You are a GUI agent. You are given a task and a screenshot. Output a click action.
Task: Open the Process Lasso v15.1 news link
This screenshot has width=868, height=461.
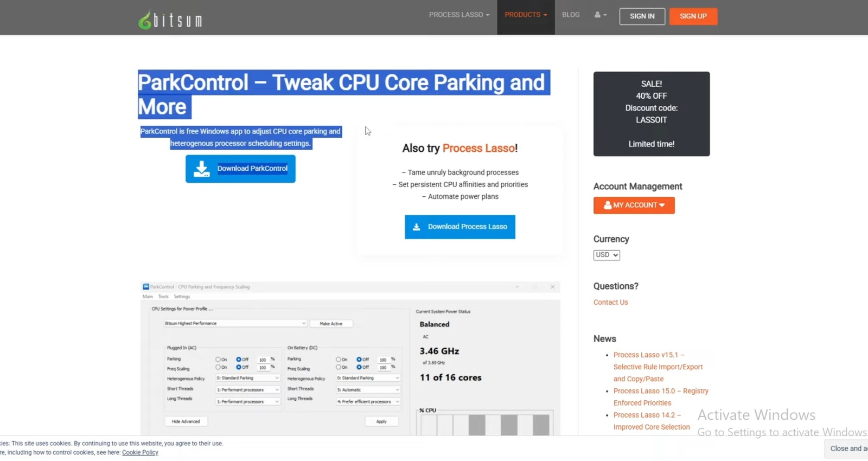(658, 367)
